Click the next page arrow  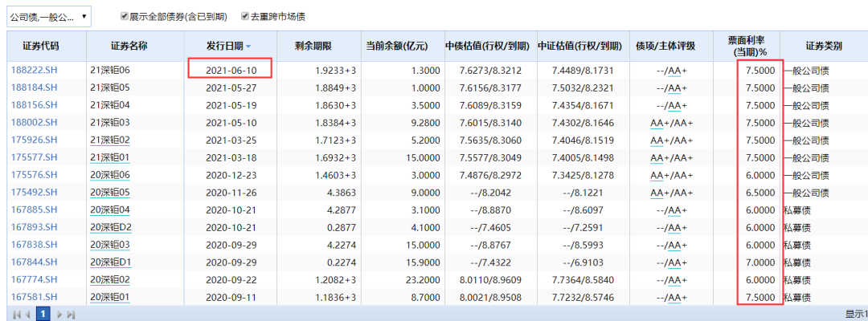59,314
